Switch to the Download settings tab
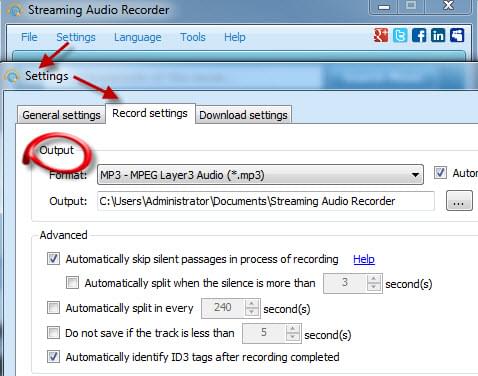Image resolution: width=478 pixels, height=376 pixels. (x=243, y=115)
